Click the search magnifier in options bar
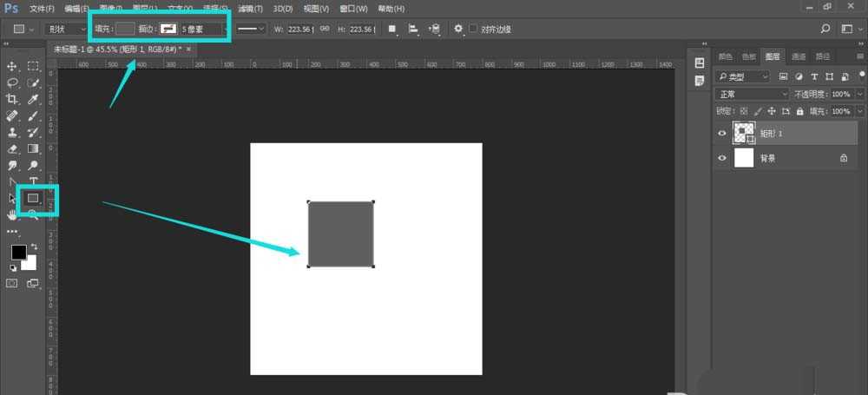 825,29
